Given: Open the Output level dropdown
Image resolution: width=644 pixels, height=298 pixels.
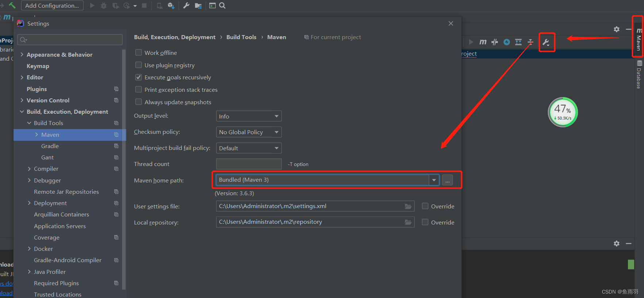Looking at the screenshot, I should (x=249, y=116).
